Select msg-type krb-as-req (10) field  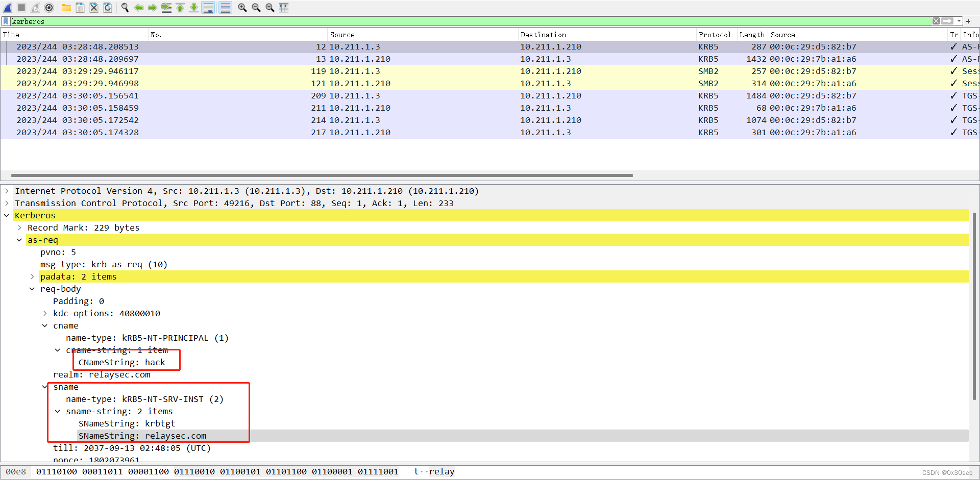point(104,264)
